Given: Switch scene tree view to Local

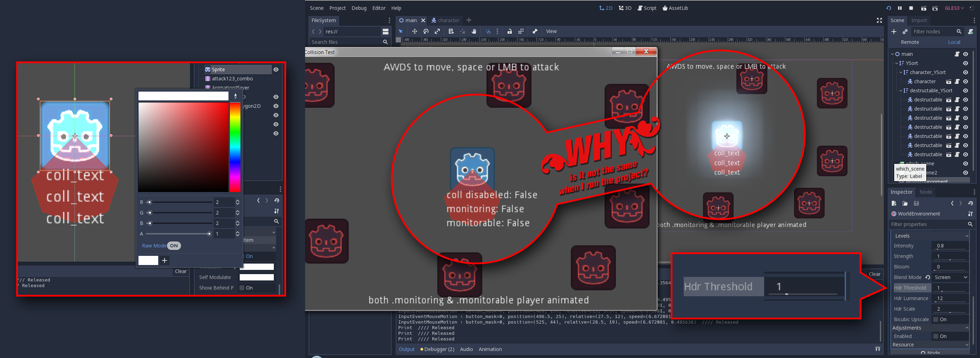Looking at the screenshot, I should click(954, 42).
